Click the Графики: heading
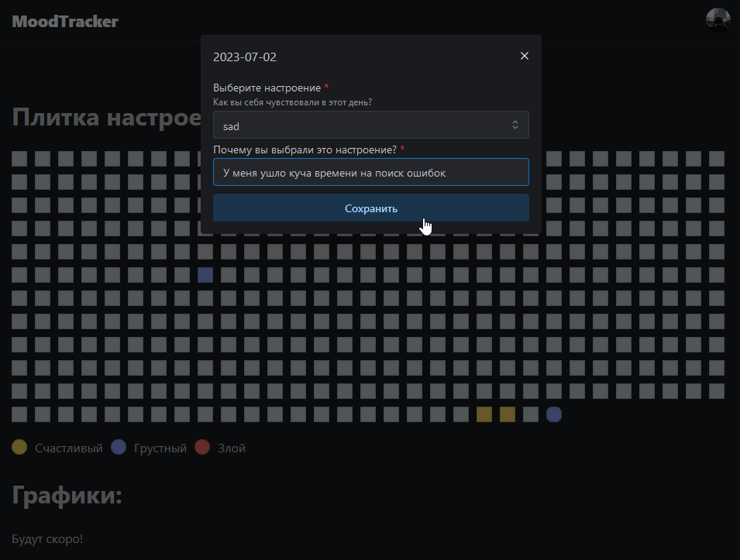Image resolution: width=740 pixels, height=560 pixels. tap(67, 496)
